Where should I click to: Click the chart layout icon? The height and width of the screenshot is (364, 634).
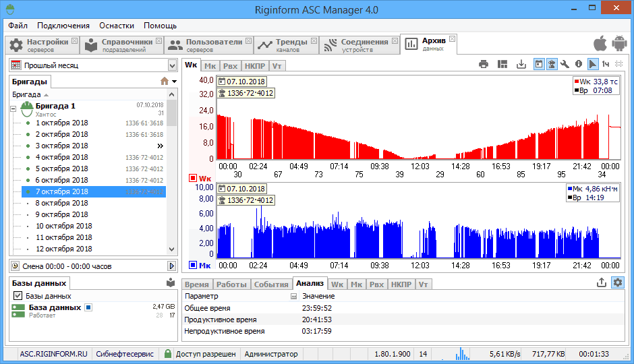click(x=502, y=64)
